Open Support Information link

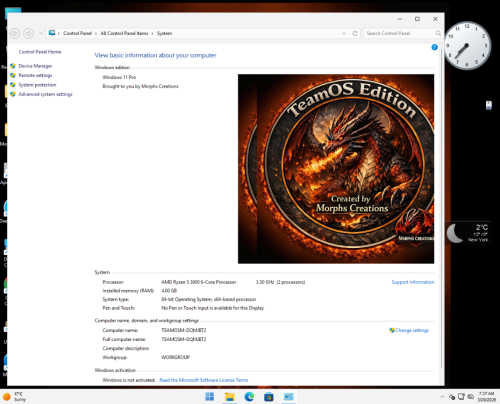413,282
